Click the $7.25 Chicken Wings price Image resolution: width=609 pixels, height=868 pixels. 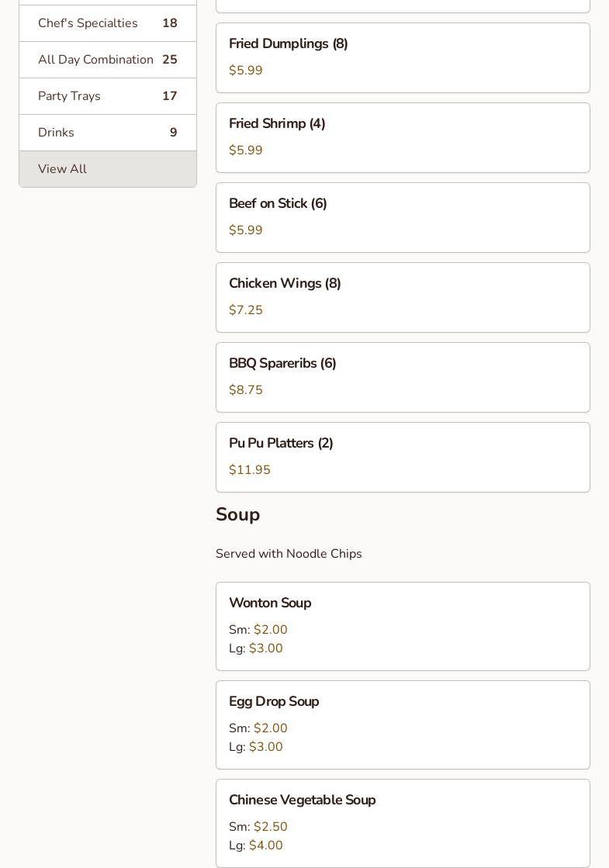pos(246,310)
